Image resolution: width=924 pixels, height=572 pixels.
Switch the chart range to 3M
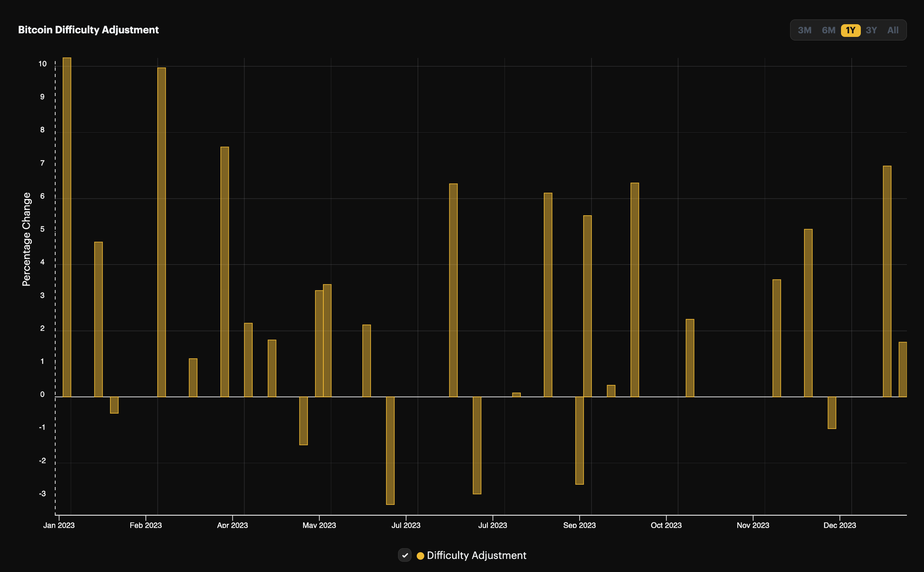tap(804, 30)
